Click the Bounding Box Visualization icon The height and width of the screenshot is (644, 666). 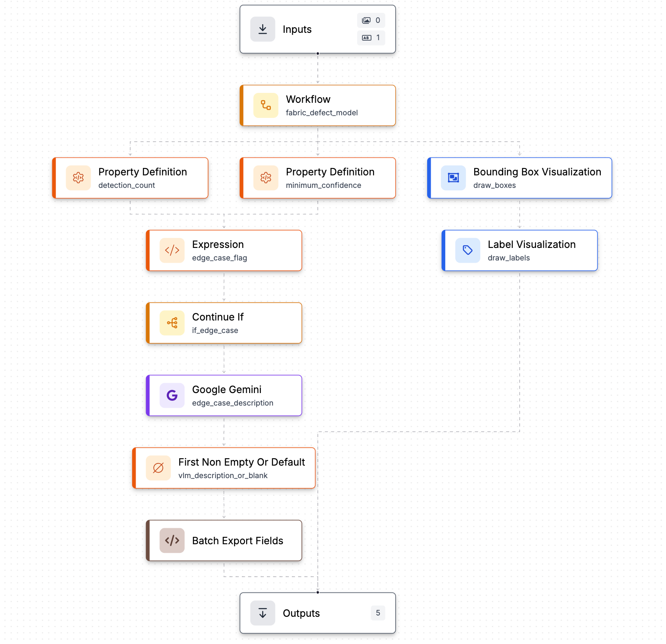[x=454, y=178]
